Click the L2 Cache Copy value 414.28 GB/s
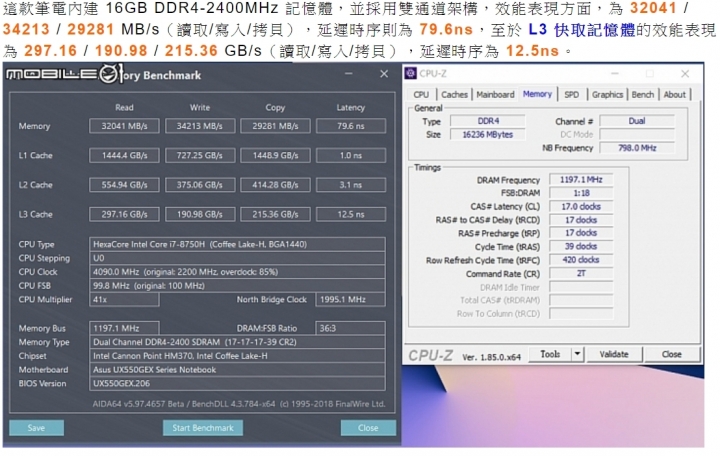The height and width of the screenshot is (456, 720). pos(275,185)
